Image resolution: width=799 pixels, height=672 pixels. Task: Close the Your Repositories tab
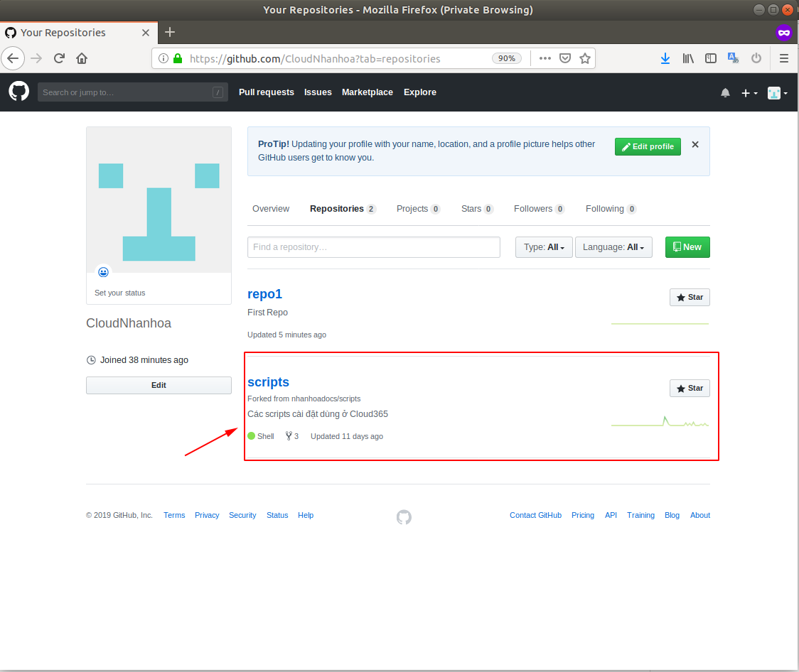click(x=146, y=33)
